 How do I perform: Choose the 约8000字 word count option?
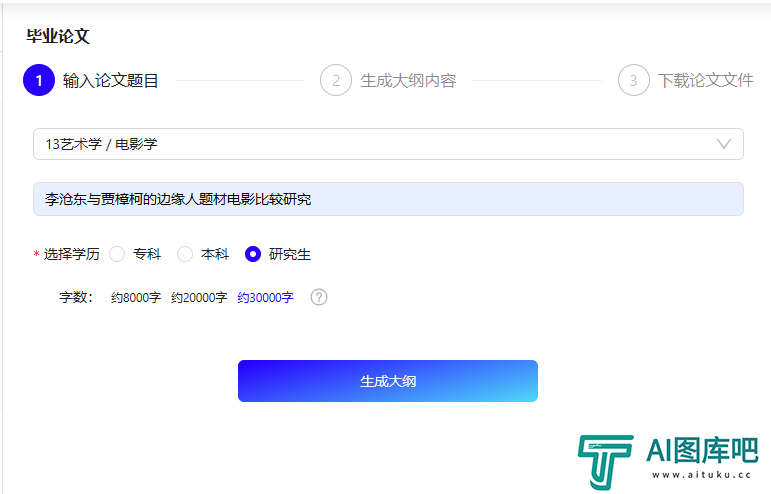tap(136, 297)
